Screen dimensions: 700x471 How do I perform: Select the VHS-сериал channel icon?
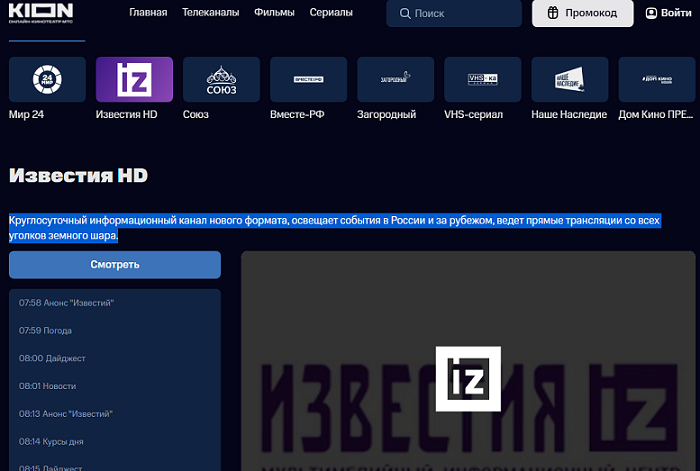point(483,79)
